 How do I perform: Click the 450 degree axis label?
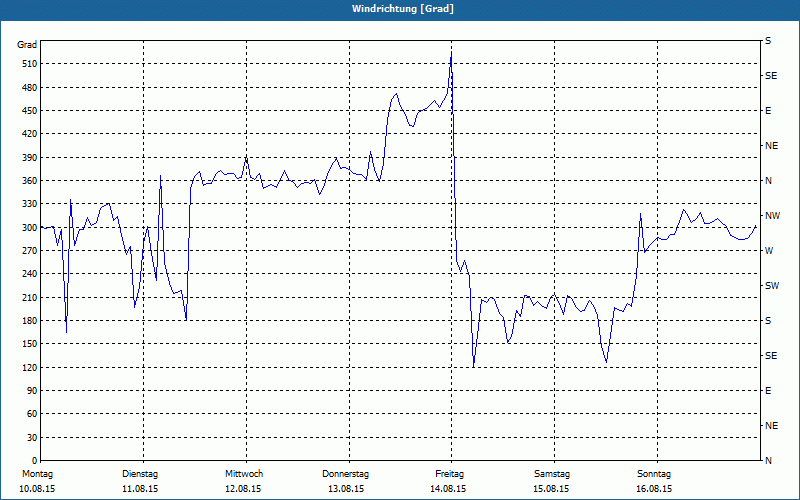point(30,111)
